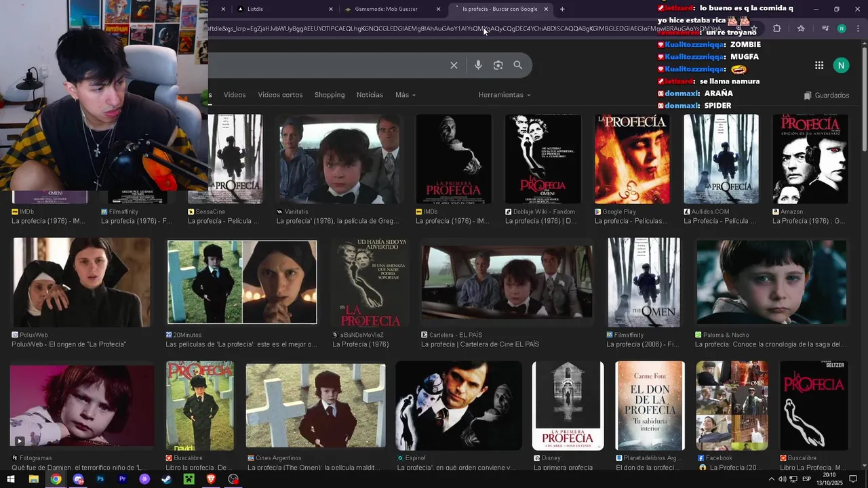Open Paloma & Nacho cronología link

coord(770,344)
